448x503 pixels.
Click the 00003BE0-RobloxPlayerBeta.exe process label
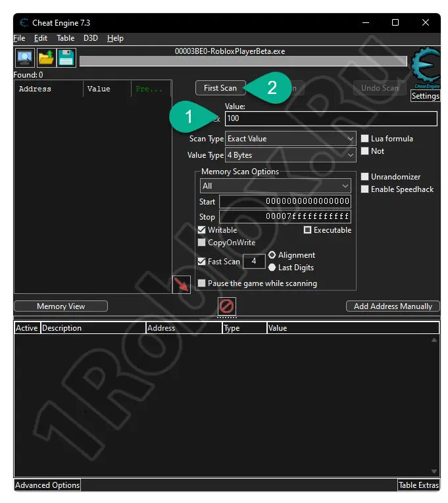click(x=230, y=51)
